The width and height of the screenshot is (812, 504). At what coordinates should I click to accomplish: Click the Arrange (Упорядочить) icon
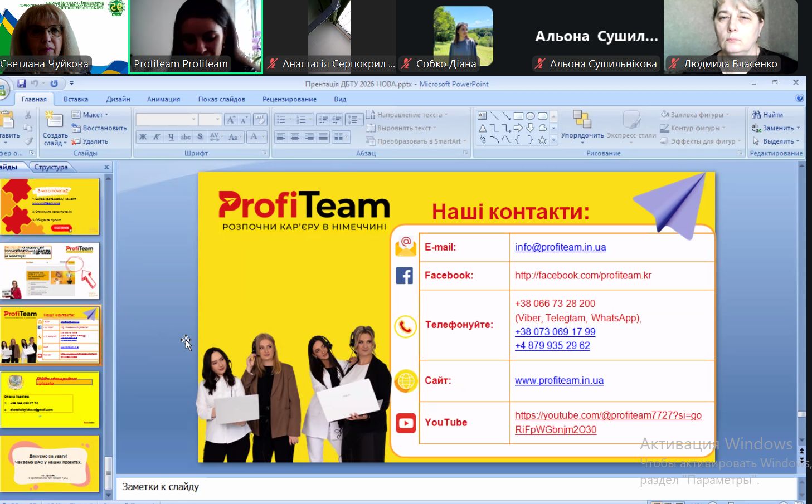tap(582, 120)
